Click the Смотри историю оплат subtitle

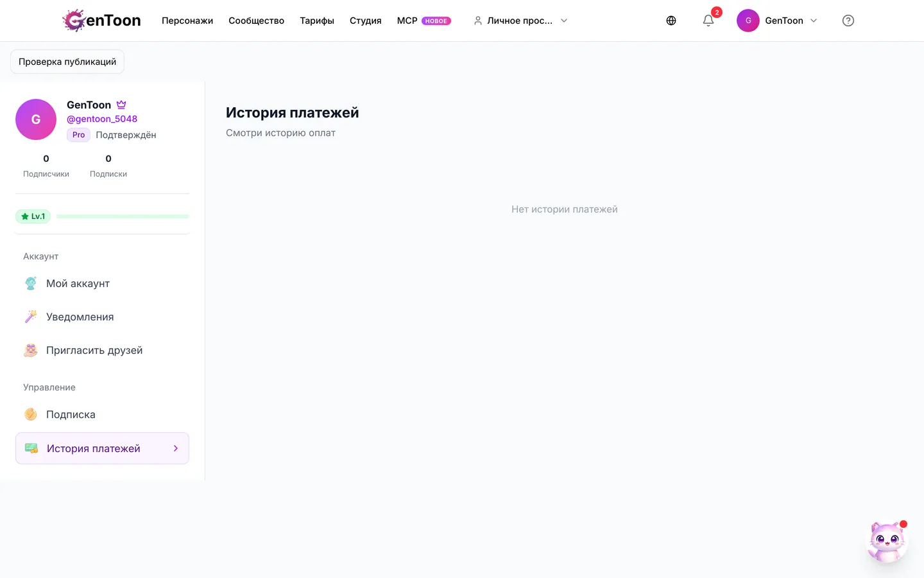click(x=280, y=133)
